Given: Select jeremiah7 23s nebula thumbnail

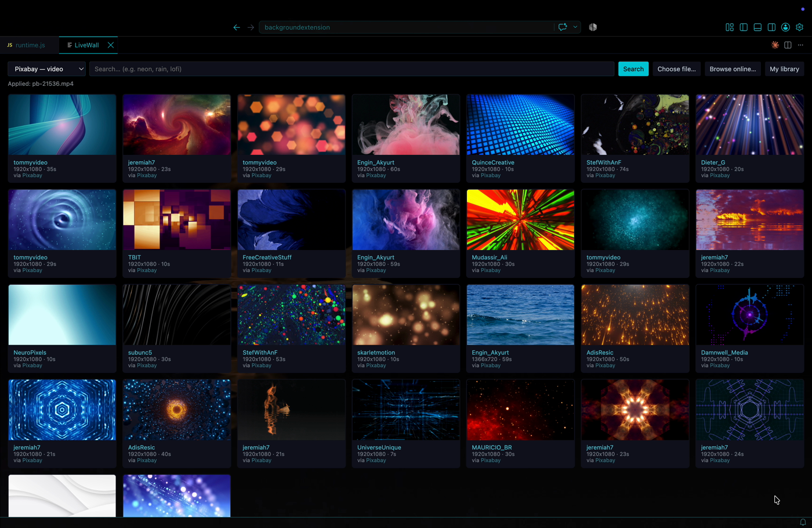Looking at the screenshot, I should (176, 125).
